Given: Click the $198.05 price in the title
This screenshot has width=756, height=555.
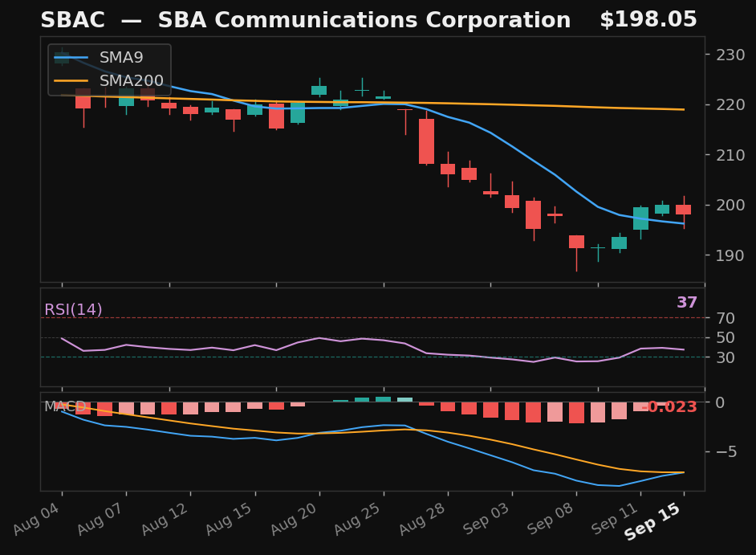Looking at the screenshot, I should (x=648, y=20).
